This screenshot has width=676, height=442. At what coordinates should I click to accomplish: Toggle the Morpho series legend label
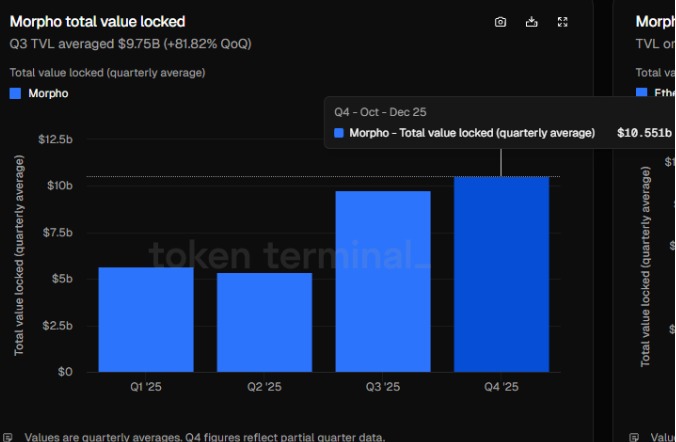click(x=48, y=94)
